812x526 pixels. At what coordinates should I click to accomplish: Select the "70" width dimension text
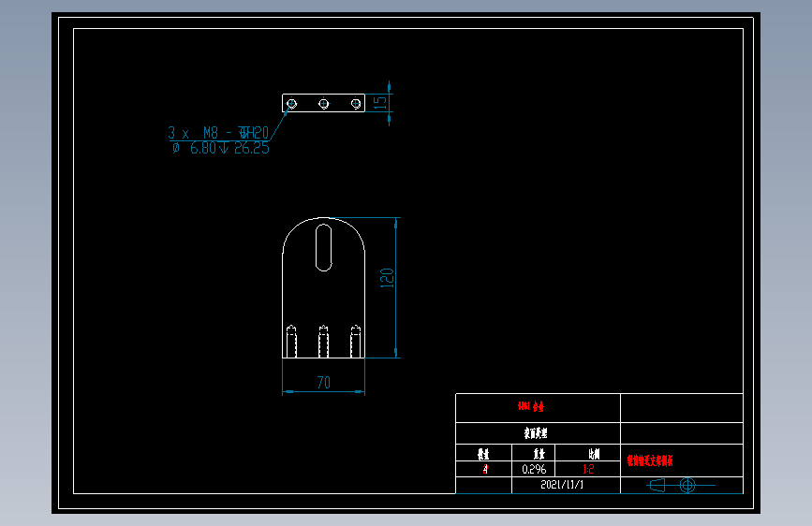pos(324,383)
